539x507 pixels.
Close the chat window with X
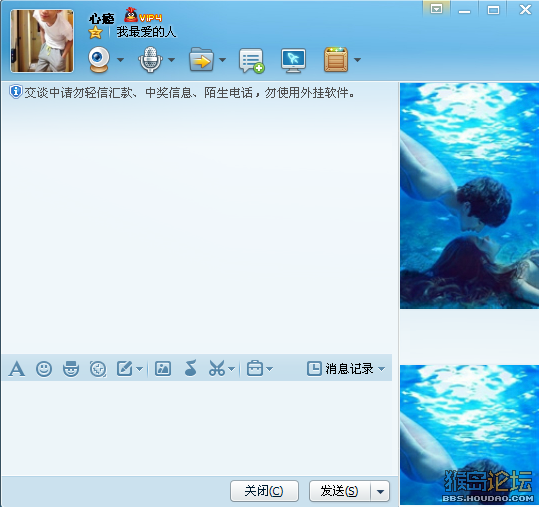525,9
